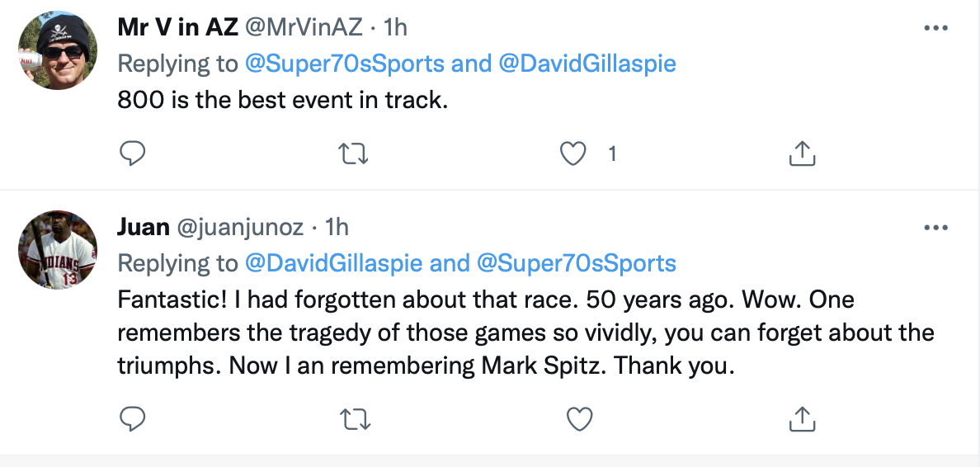Click the @Super70sSports link in Mr V's reply
Viewport: 980px width, 467px height.
[343, 64]
